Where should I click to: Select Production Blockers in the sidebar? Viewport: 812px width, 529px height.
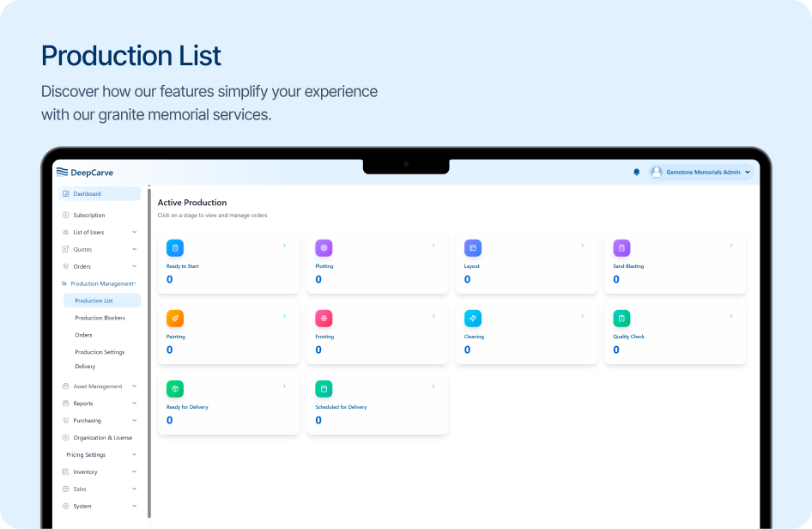[x=100, y=318]
